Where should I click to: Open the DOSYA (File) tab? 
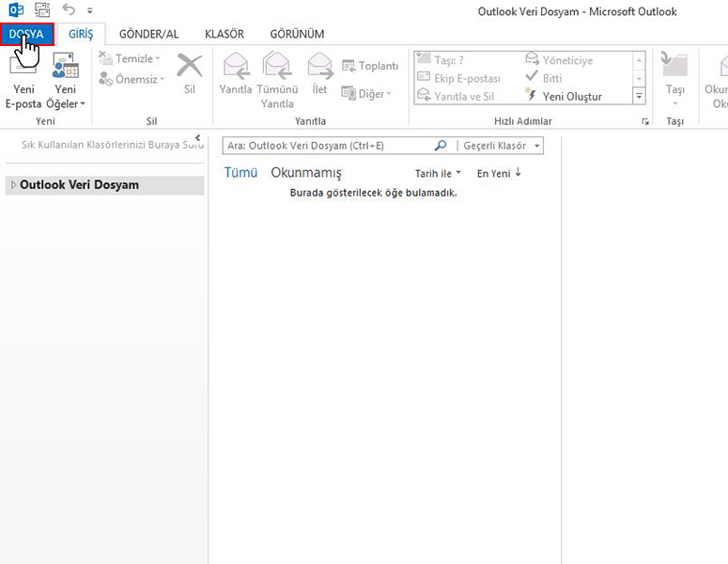(x=26, y=34)
